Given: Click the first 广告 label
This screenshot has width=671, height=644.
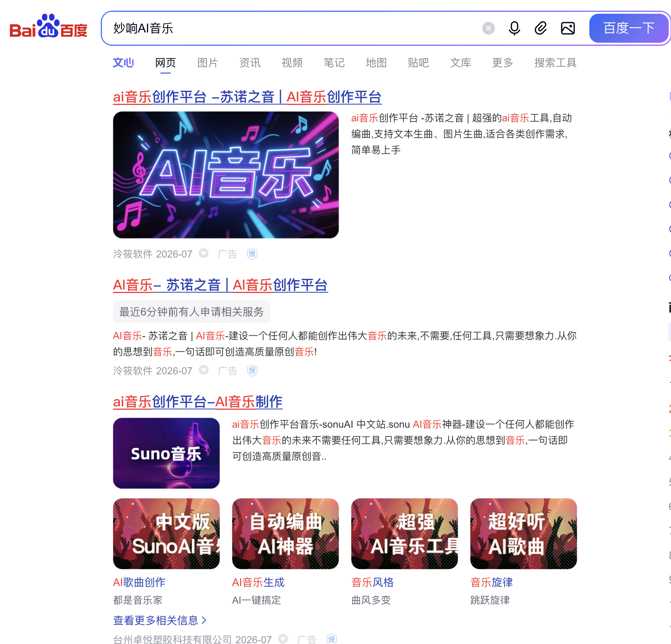Looking at the screenshot, I should 227,254.
